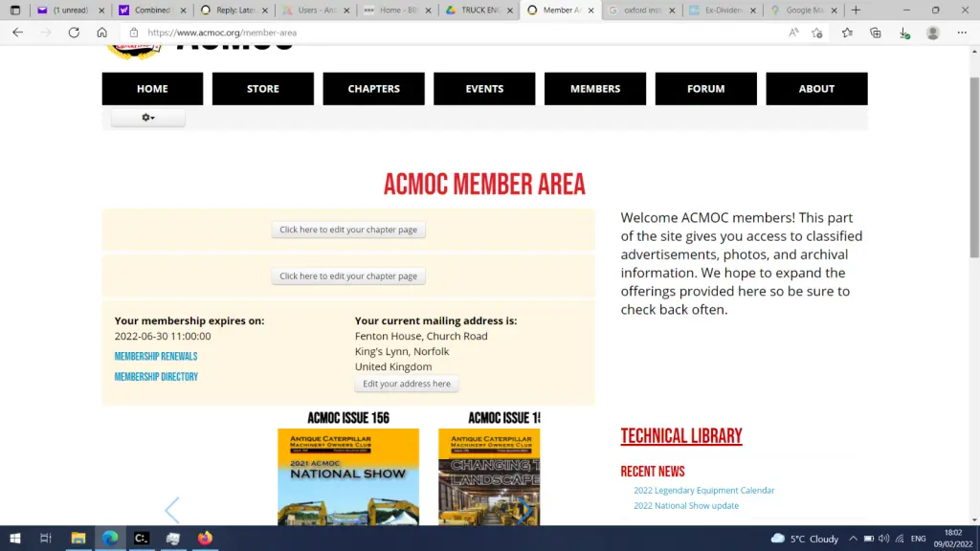This screenshot has height=551, width=980.
Task: Open Firefox from the taskbar
Action: tap(205, 538)
